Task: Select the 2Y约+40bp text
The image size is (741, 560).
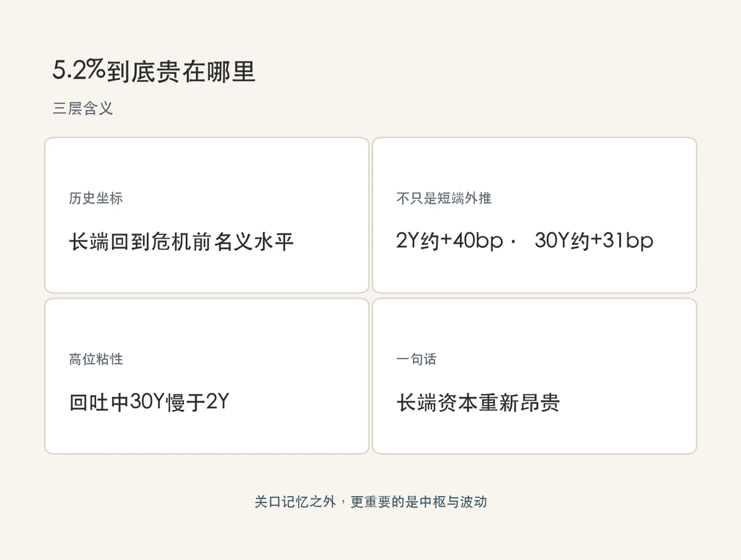Action: [x=450, y=241]
